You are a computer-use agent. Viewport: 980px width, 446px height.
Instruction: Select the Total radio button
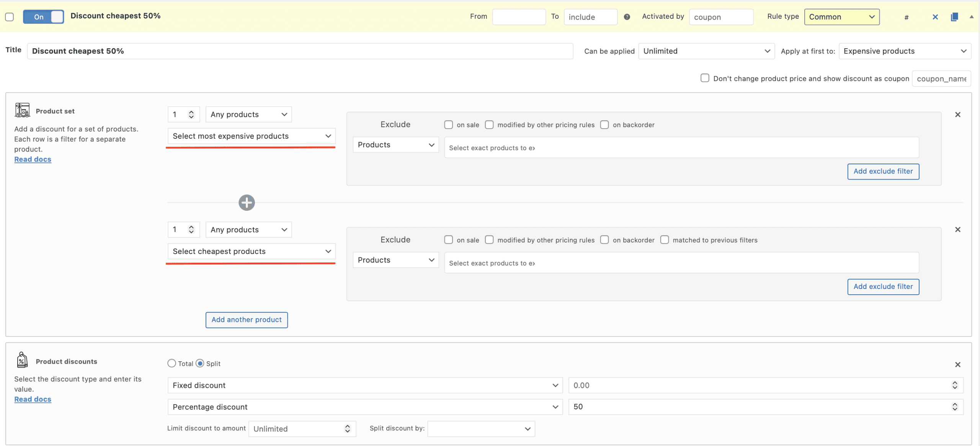(171, 363)
